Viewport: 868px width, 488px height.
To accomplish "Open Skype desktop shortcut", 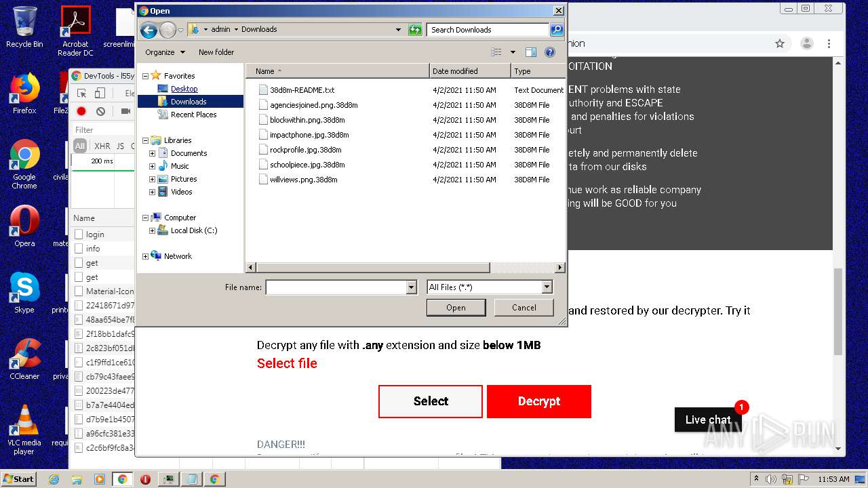I will [x=24, y=292].
